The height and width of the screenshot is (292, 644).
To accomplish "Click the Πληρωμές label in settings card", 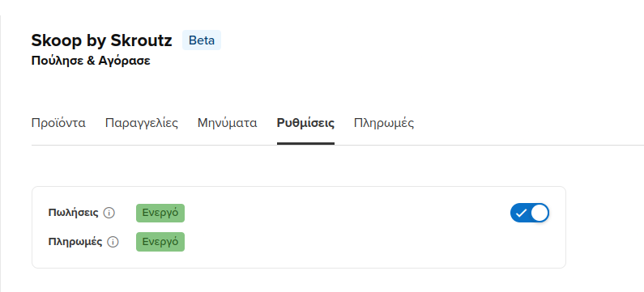I will [75, 242].
